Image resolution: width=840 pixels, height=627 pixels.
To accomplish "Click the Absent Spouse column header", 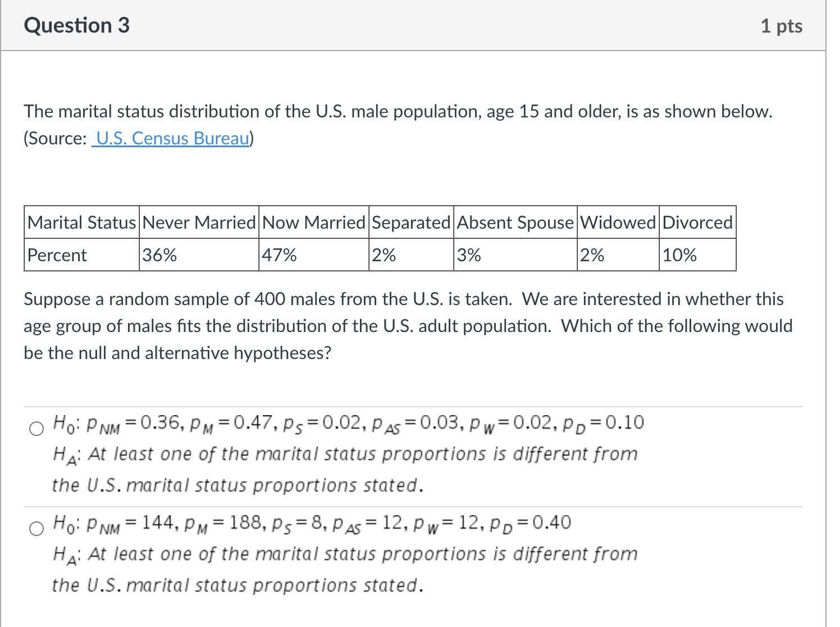I will [x=514, y=222].
